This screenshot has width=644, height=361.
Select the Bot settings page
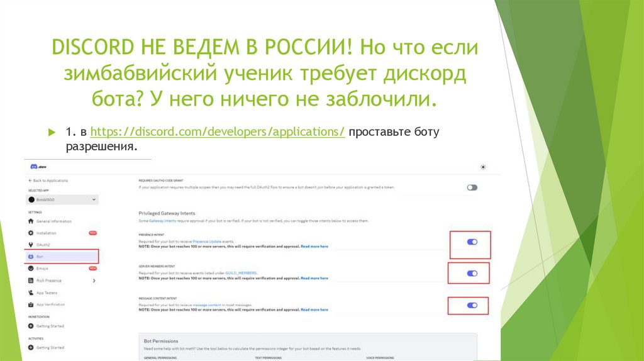point(62,257)
